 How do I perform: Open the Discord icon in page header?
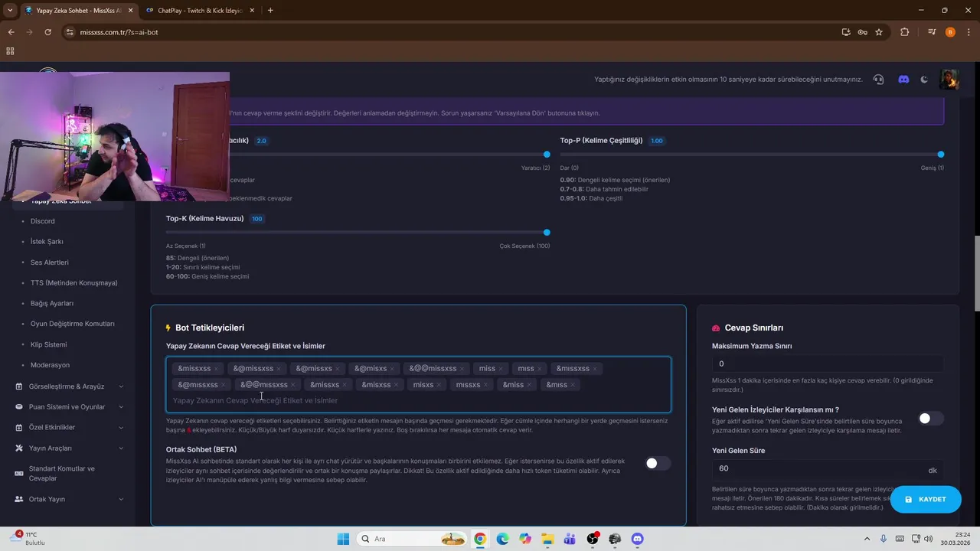[903, 80]
